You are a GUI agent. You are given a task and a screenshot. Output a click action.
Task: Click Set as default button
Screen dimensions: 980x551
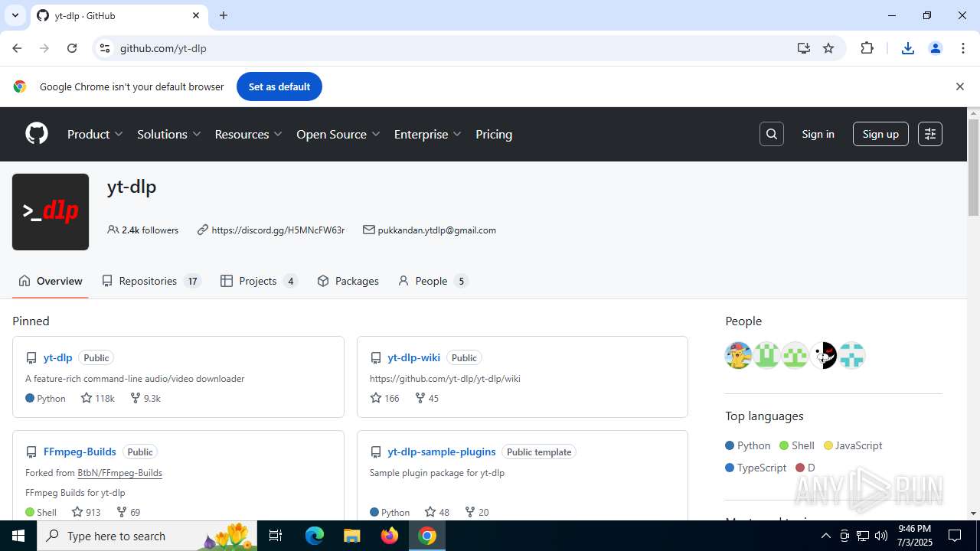click(x=279, y=86)
